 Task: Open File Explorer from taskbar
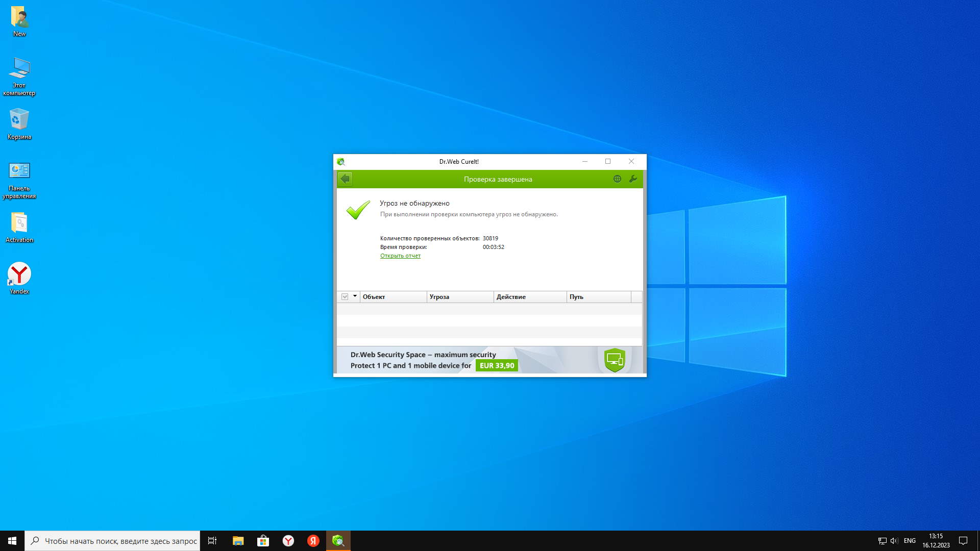point(238,541)
